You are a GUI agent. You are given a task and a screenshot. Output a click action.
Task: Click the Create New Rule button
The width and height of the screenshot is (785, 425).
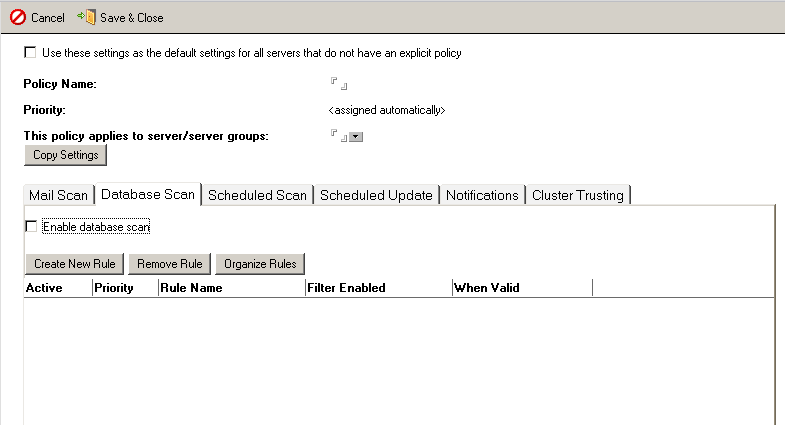74,264
